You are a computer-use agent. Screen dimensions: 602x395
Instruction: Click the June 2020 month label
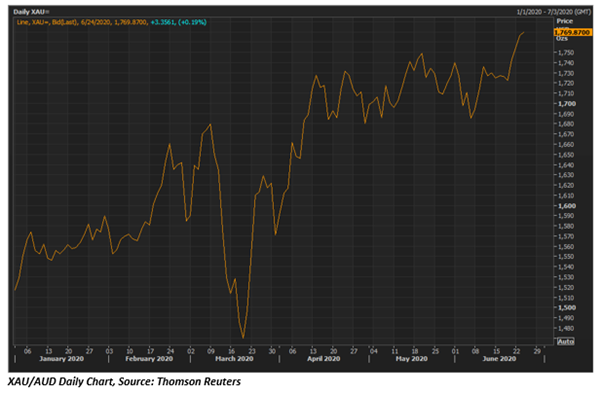(x=499, y=359)
